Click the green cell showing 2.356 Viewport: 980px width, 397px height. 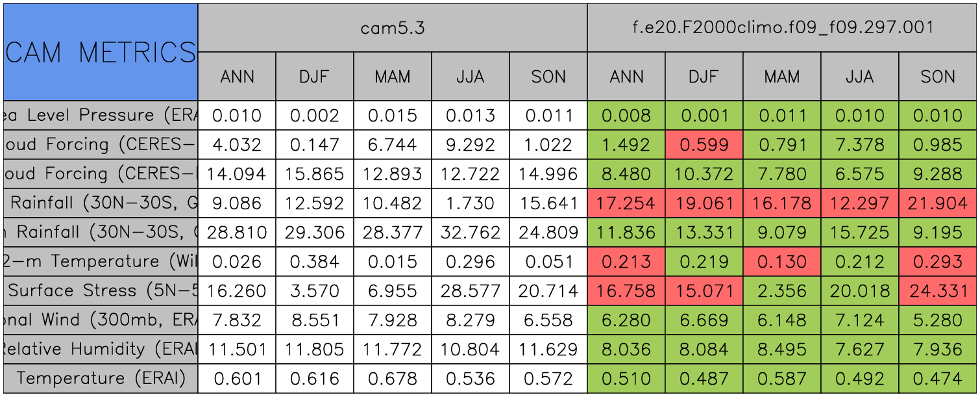point(782,290)
